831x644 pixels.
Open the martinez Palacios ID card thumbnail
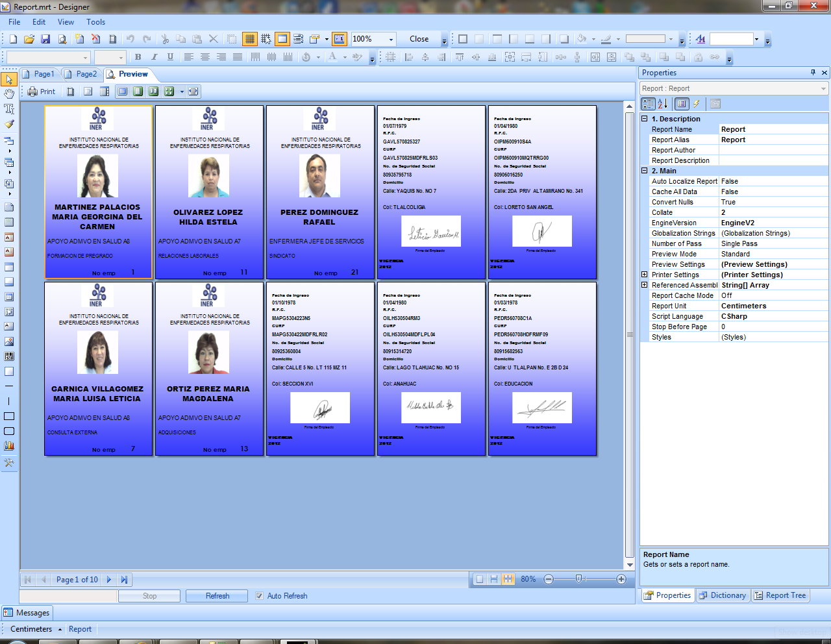[x=99, y=192]
